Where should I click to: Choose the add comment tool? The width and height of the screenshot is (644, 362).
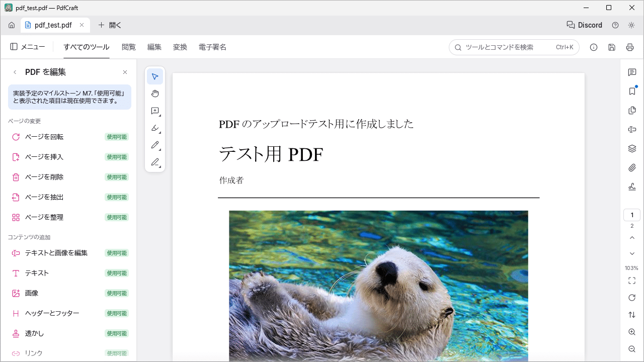click(x=155, y=111)
